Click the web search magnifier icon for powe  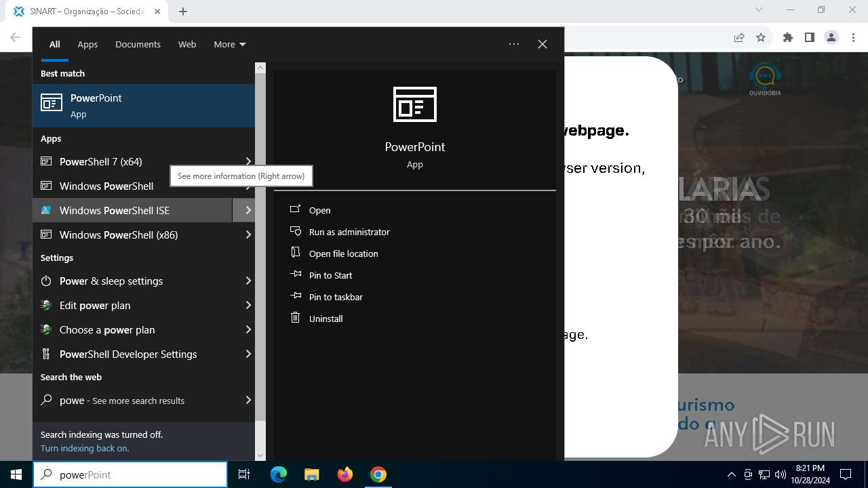tap(46, 400)
